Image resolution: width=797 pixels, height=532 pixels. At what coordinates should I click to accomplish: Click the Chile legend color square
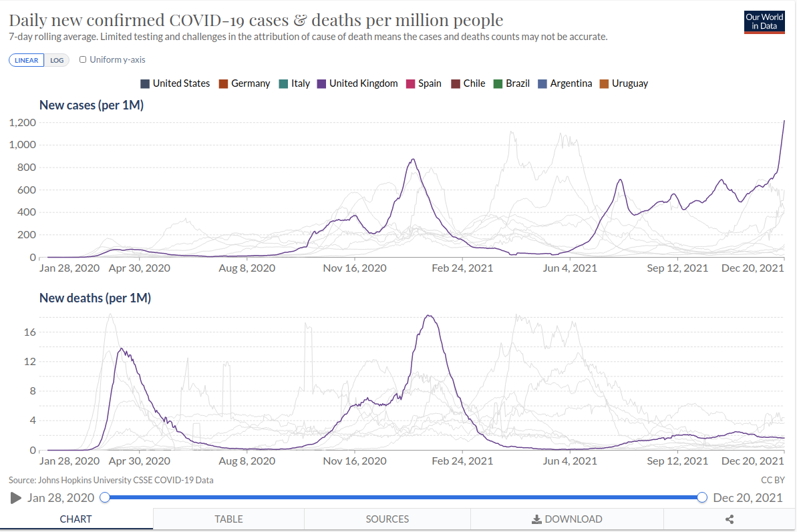[x=456, y=83]
